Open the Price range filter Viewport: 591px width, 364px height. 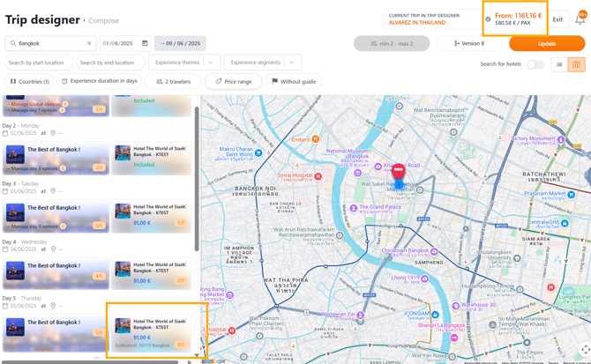(x=233, y=81)
